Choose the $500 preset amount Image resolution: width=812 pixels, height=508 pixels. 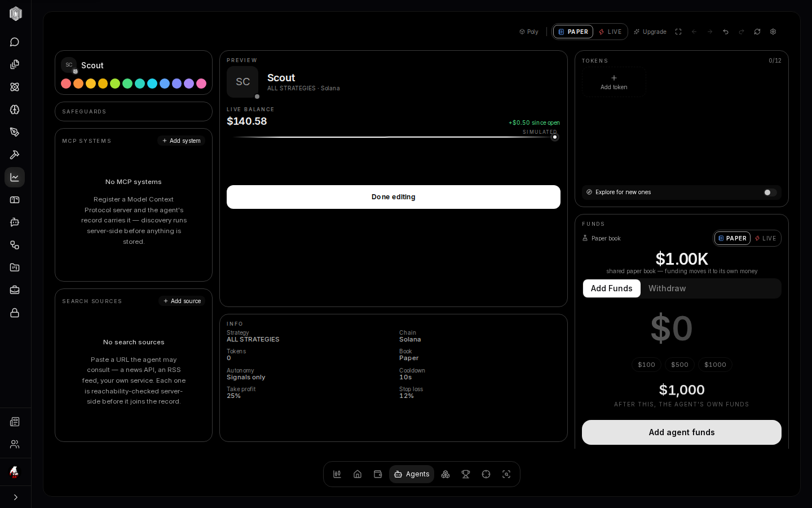click(679, 365)
